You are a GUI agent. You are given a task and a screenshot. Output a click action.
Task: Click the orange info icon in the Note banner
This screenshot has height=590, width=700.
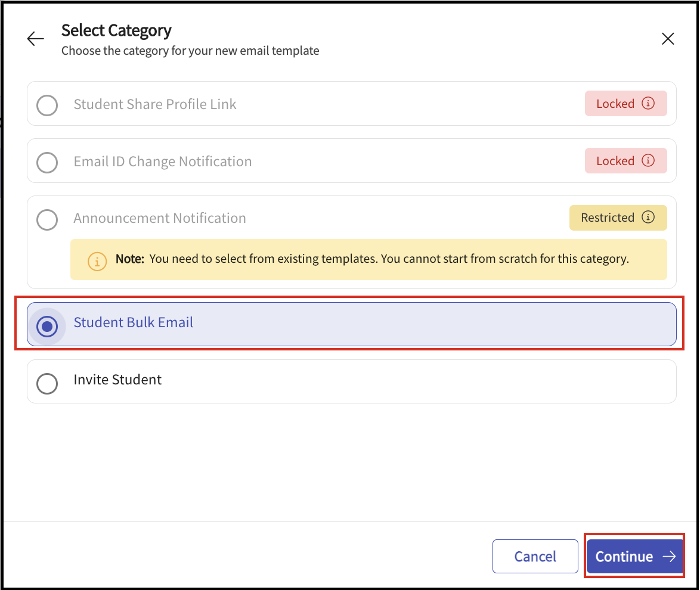point(97,260)
